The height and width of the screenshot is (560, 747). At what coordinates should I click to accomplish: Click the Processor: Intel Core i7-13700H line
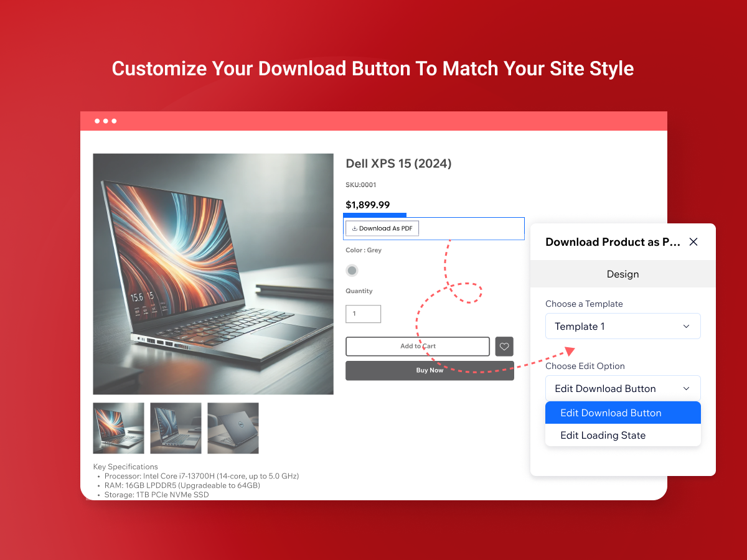point(202,476)
